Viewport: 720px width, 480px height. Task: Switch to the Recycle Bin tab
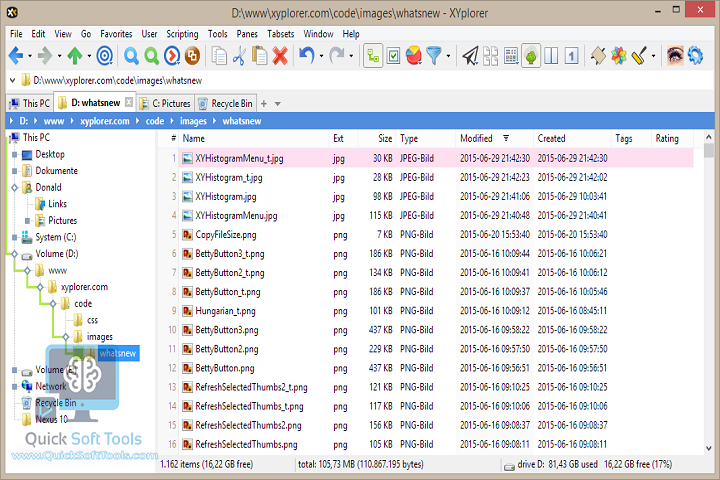(x=225, y=104)
